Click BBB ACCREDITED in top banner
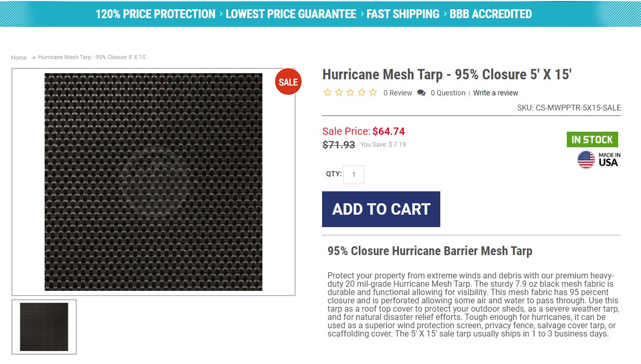The width and height of the screenshot is (641, 364). point(491,14)
